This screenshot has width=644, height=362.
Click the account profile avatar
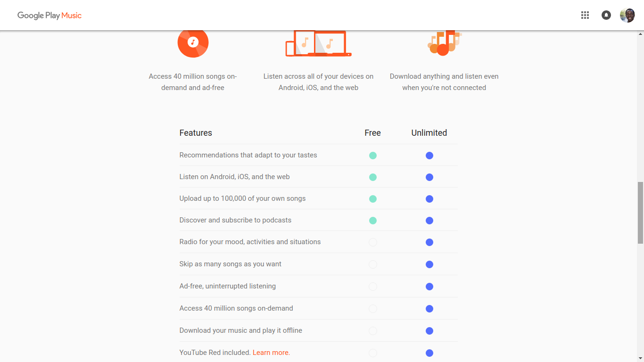tap(627, 15)
